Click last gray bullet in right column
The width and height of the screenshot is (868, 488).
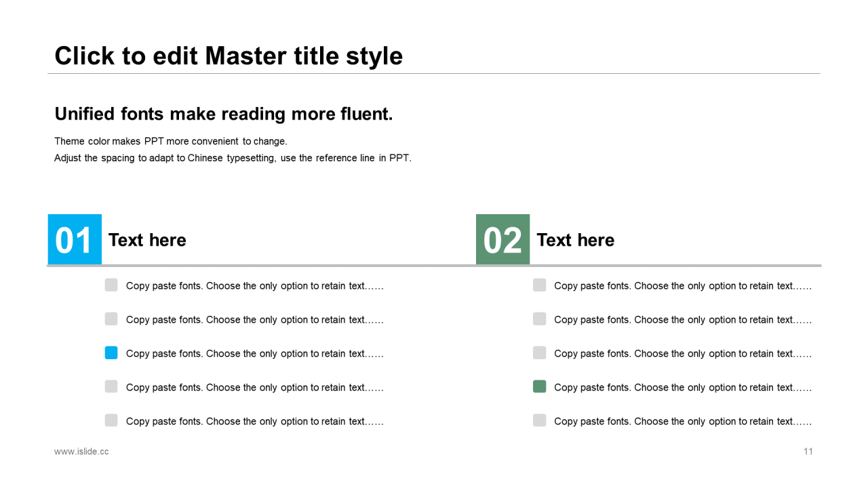coord(539,420)
